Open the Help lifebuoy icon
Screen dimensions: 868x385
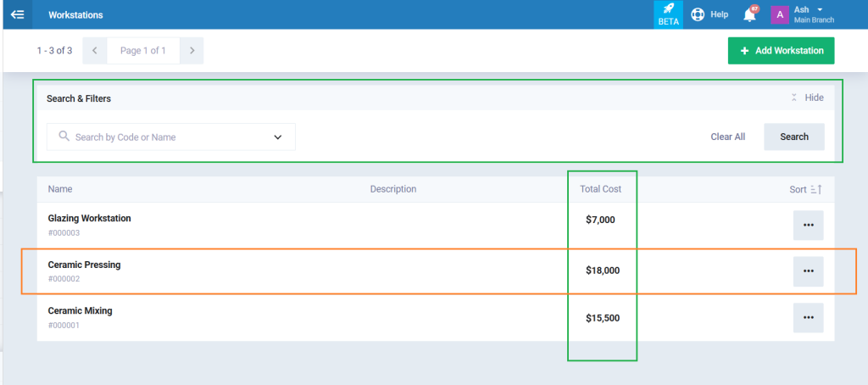point(698,14)
